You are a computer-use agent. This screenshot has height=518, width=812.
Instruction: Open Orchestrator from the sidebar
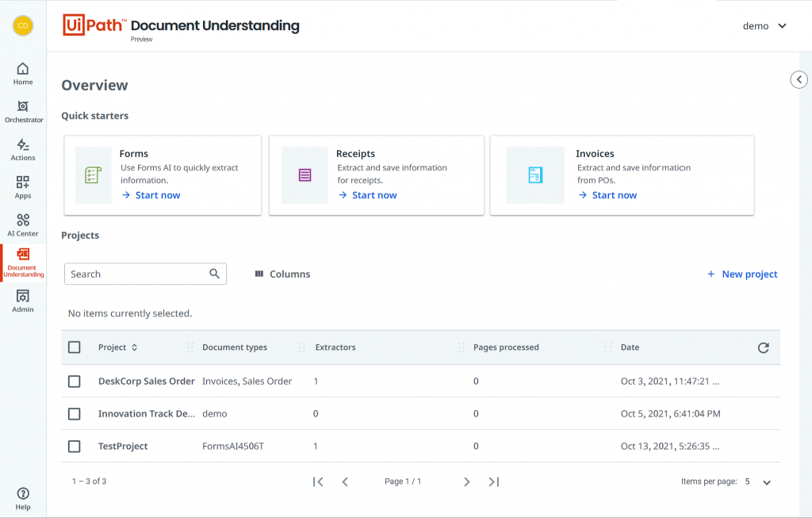point(23,112)
